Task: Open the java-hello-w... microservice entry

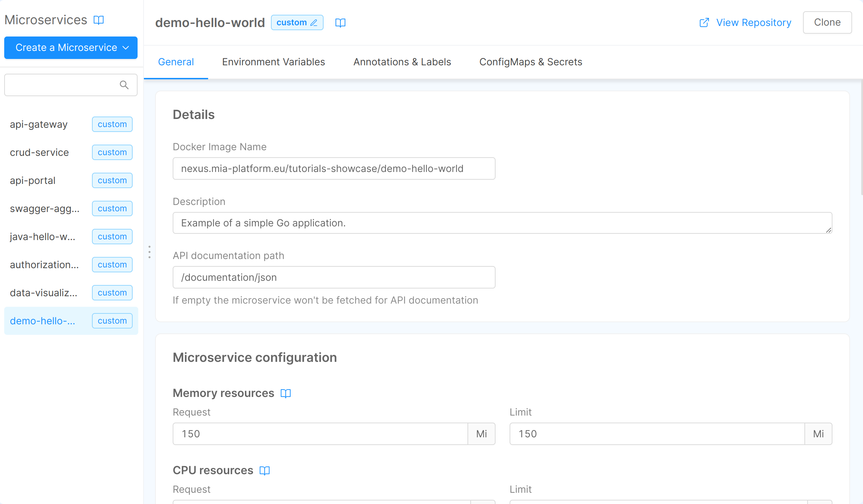Action: 42,237
